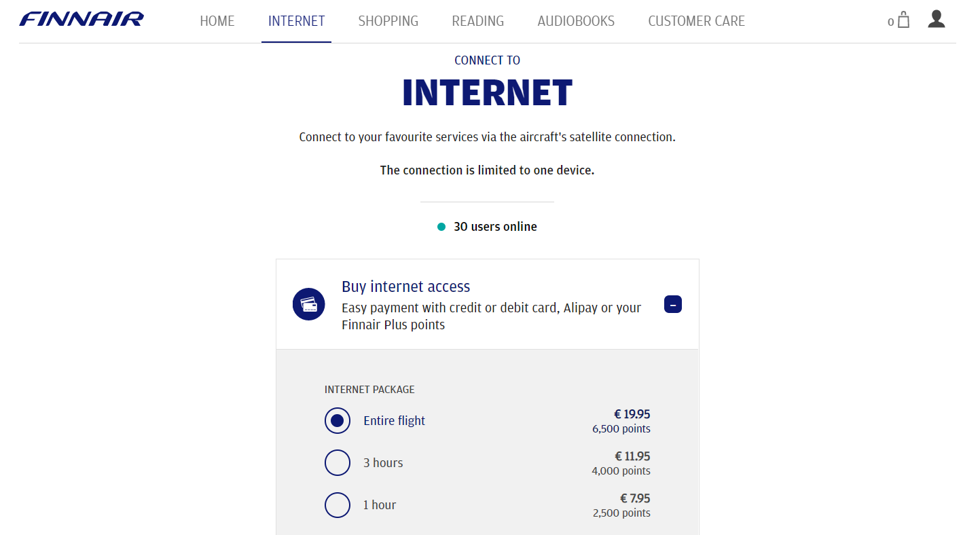The image size is (980, 535).
Task: Select the 3 hours internet package
Action: click(x=338, y=462)
